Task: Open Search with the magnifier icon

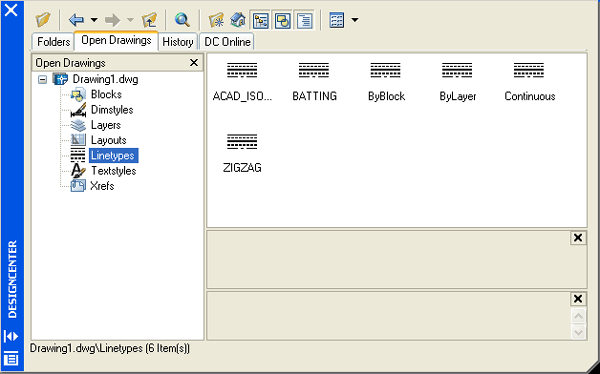Action: (182, 20)
